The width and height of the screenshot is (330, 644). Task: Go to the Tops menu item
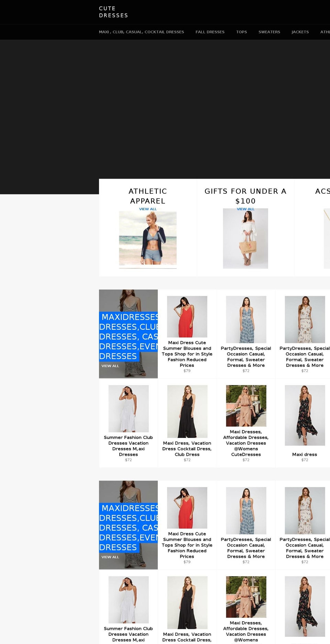pyautogui.click(x=241, y=32)
